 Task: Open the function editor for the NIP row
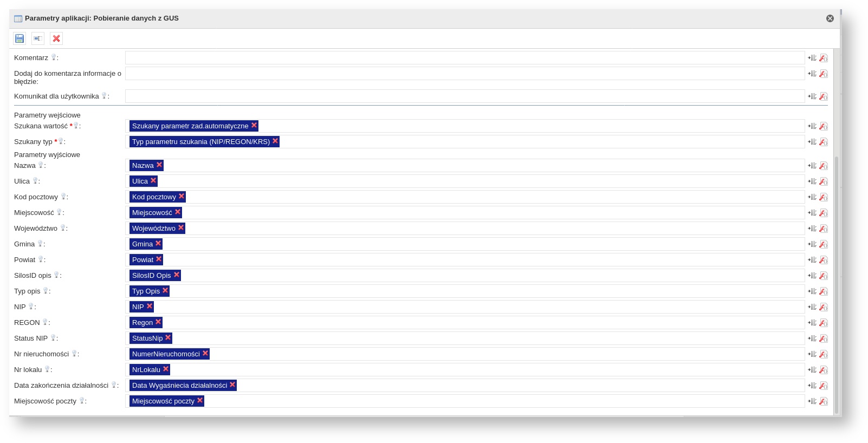[824, 307]
